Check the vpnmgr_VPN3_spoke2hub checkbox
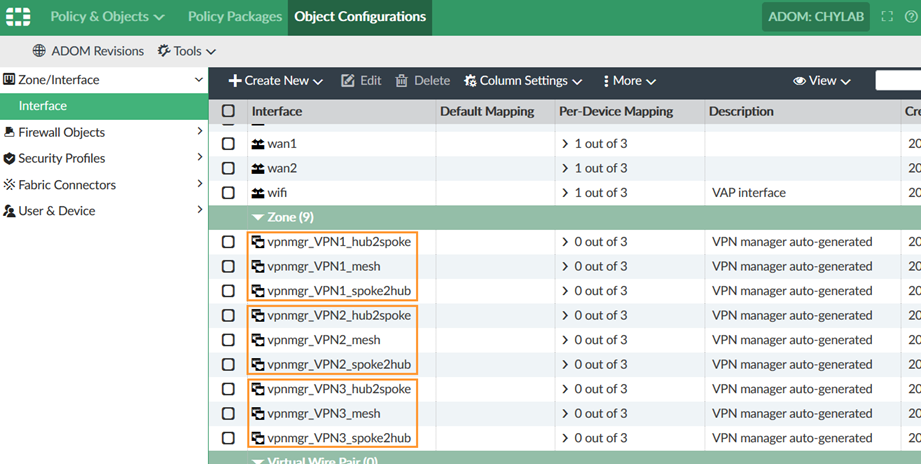The width and height of the screenshot is (921, 464). (x=228, y=438)
